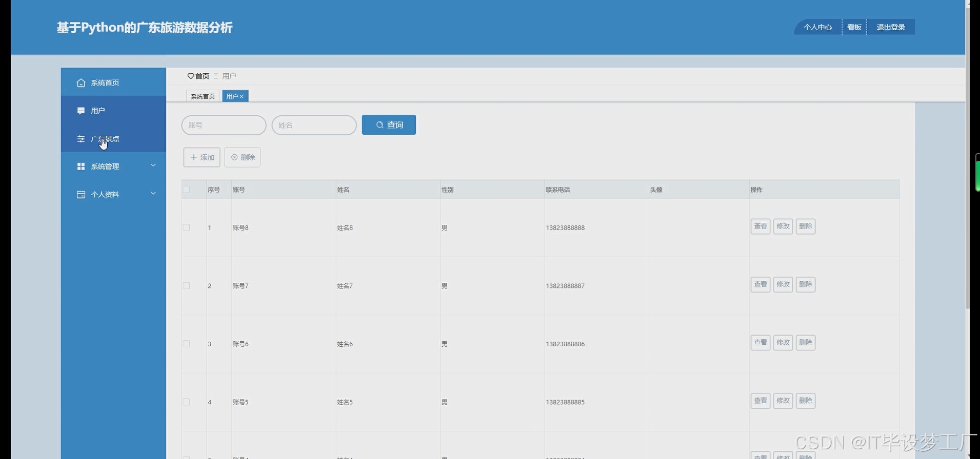This screenshot has width=980, height=459.
Task: Click the plus icon in 添加 button
Action: pos(194,157)
